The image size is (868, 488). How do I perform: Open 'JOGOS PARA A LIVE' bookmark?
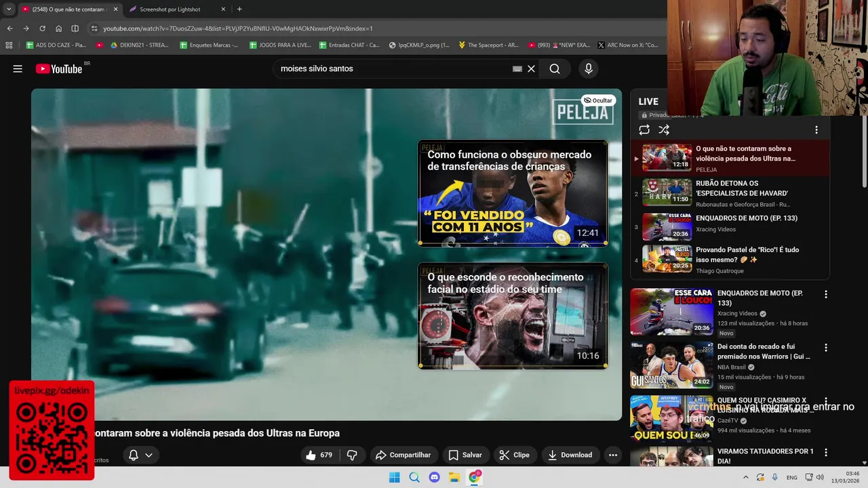280,45
